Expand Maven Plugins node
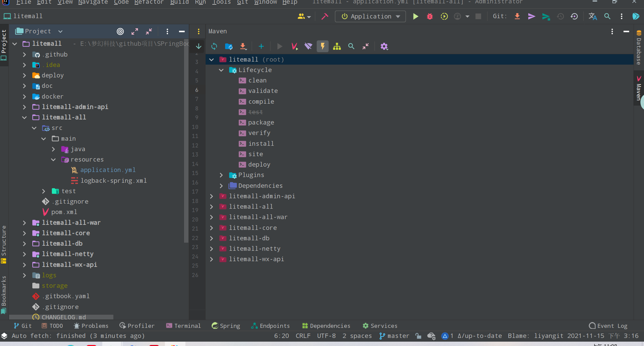Screen dimensions: 644x346 pyautogui.click(x=221, y=175)
